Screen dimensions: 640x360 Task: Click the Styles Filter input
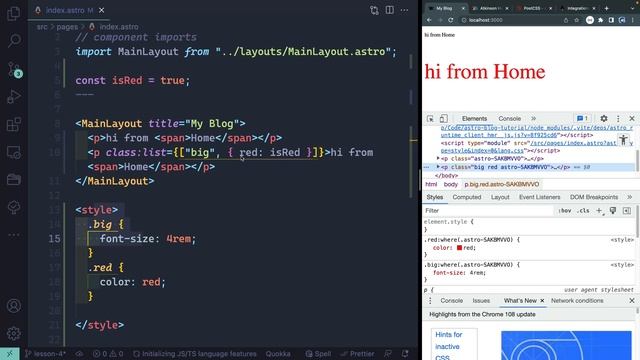[488, 211]
